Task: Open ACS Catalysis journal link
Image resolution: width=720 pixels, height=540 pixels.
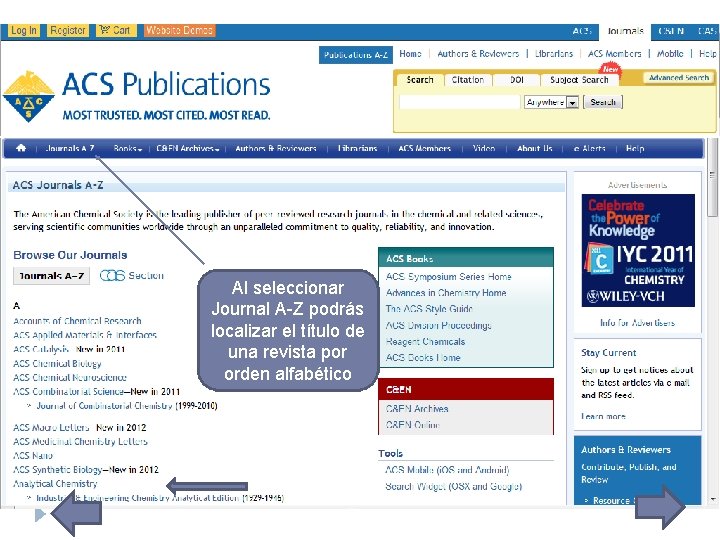Action: 41,349
